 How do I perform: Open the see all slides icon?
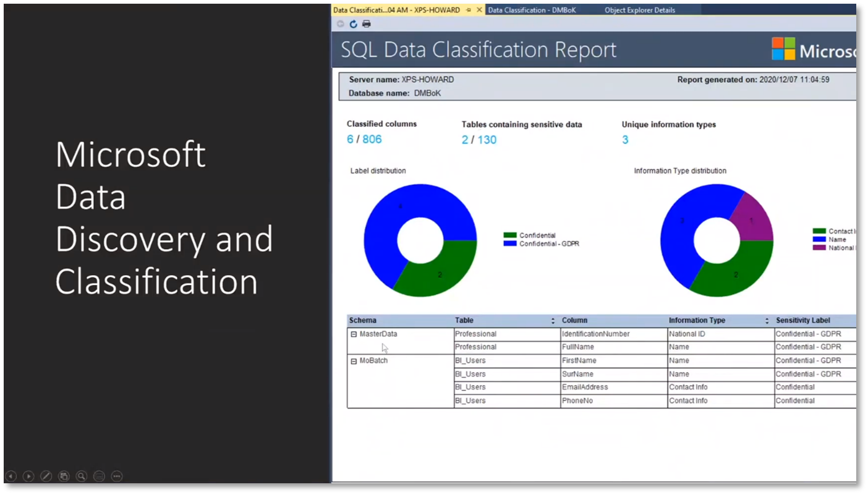(x=64, y=476)
